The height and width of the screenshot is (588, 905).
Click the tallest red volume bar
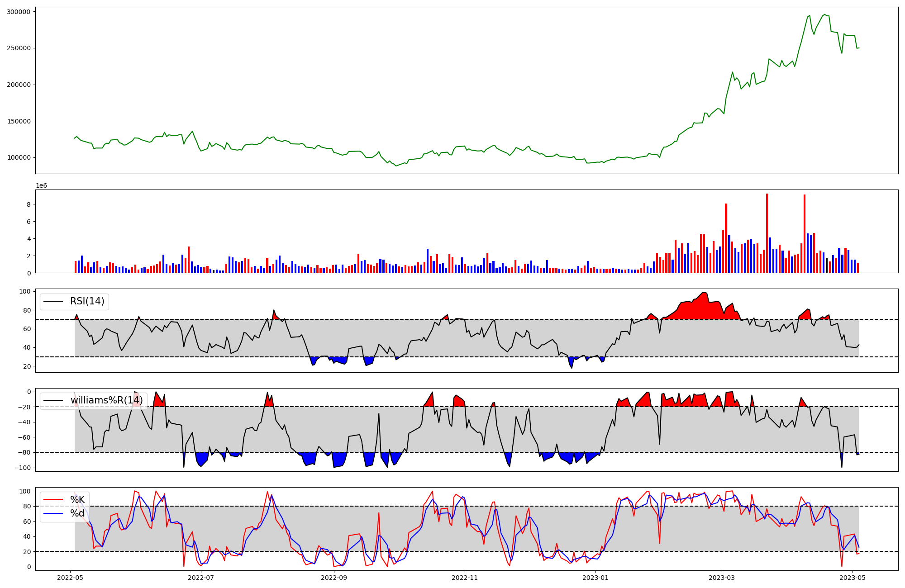[767, 233]
